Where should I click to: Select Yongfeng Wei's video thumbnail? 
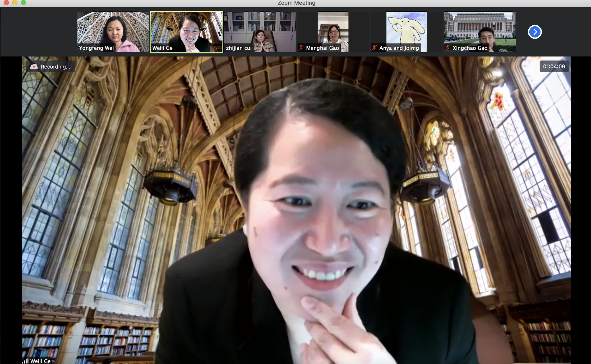(113, 32)
